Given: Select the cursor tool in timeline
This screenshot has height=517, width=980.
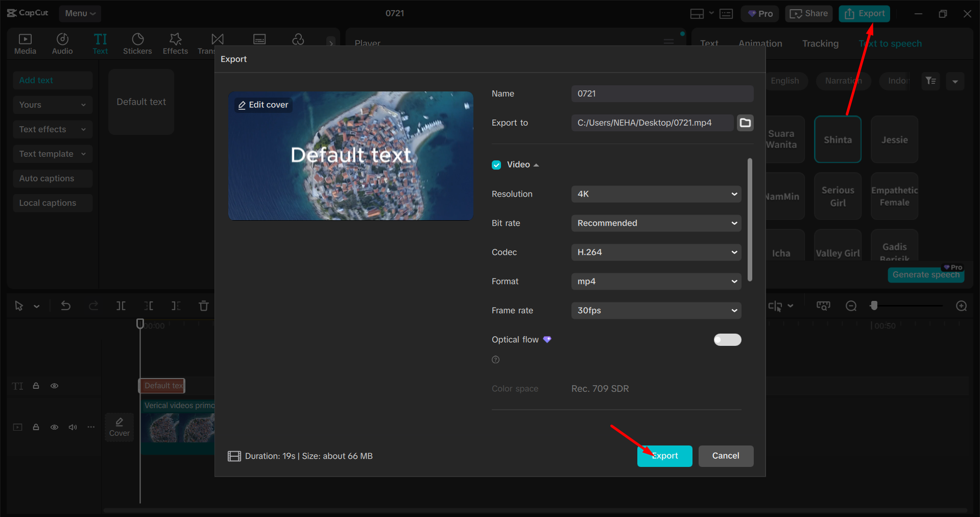Looking at the screenshot, I should click(19, 306).
